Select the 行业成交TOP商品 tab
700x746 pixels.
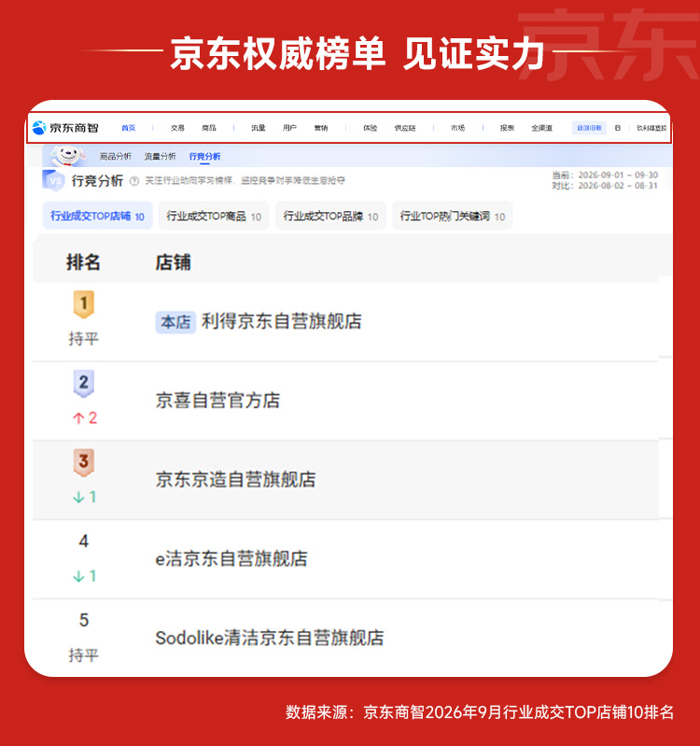point(214,216)
